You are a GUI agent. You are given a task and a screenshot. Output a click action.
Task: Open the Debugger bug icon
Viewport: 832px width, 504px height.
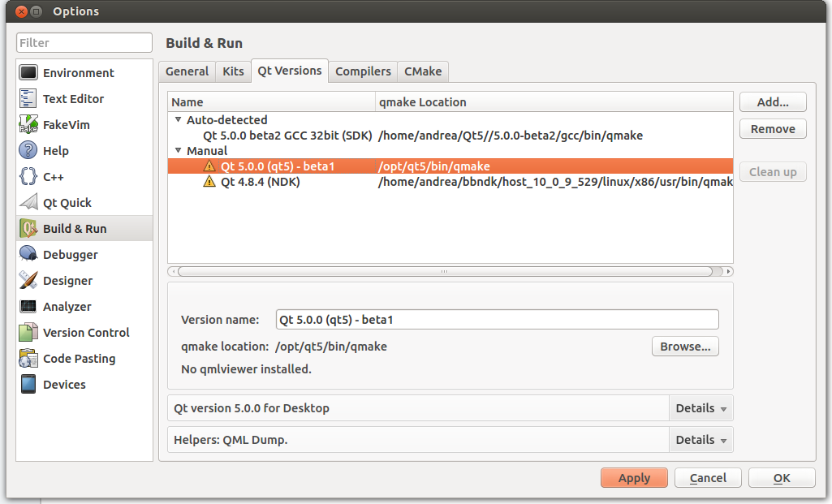click(28, 254)
